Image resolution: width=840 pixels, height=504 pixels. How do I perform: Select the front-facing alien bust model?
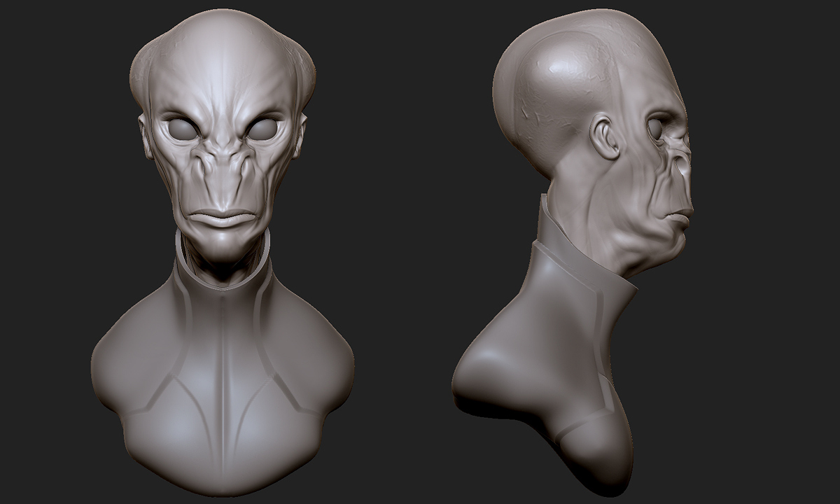point(223,252)
